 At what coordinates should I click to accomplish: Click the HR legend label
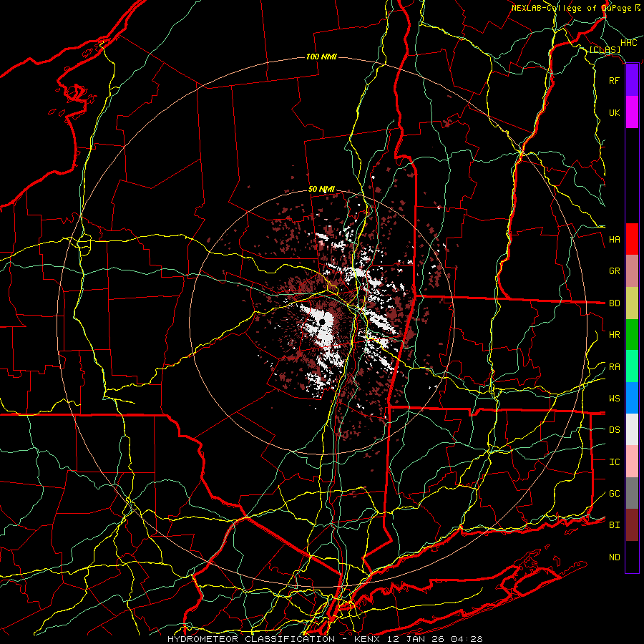(615, 335)
